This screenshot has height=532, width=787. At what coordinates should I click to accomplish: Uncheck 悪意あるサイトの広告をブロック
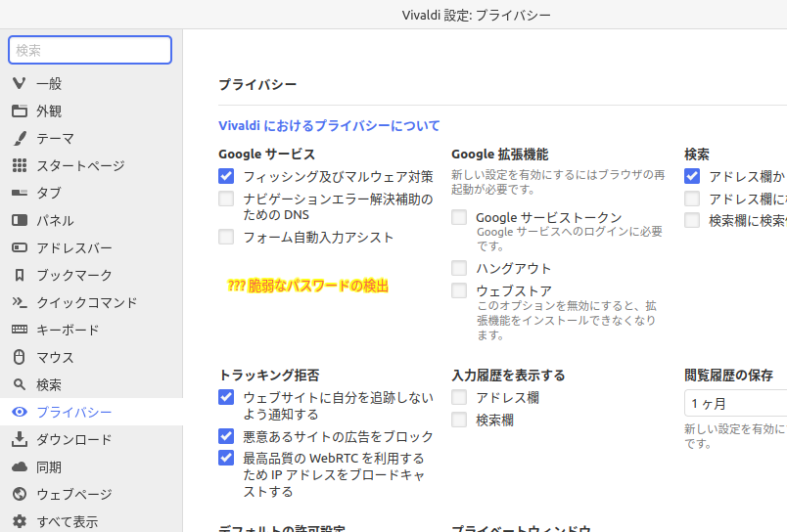(226, 436)
